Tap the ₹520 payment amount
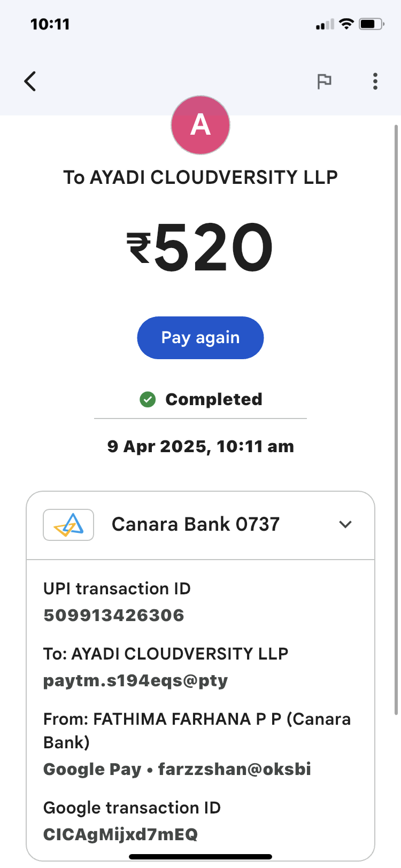Image resolution: width=401 pixels, height=868 pixels. pyautogui.click(x=200, y=247)
